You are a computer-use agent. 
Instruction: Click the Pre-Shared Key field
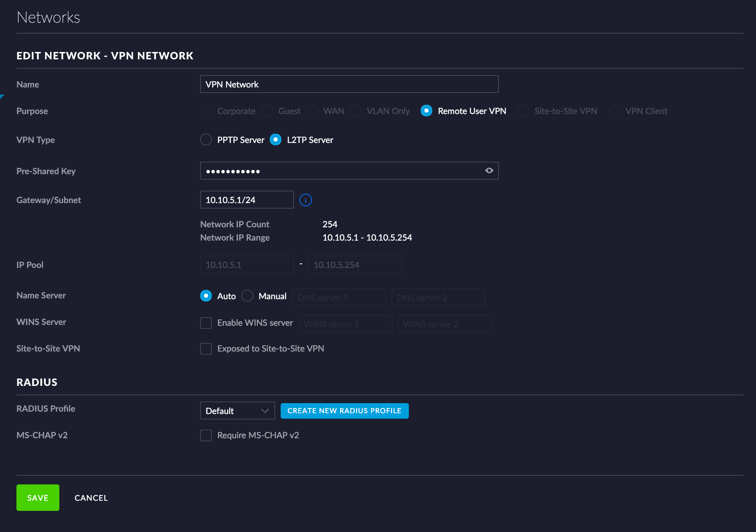coord(340,171)
